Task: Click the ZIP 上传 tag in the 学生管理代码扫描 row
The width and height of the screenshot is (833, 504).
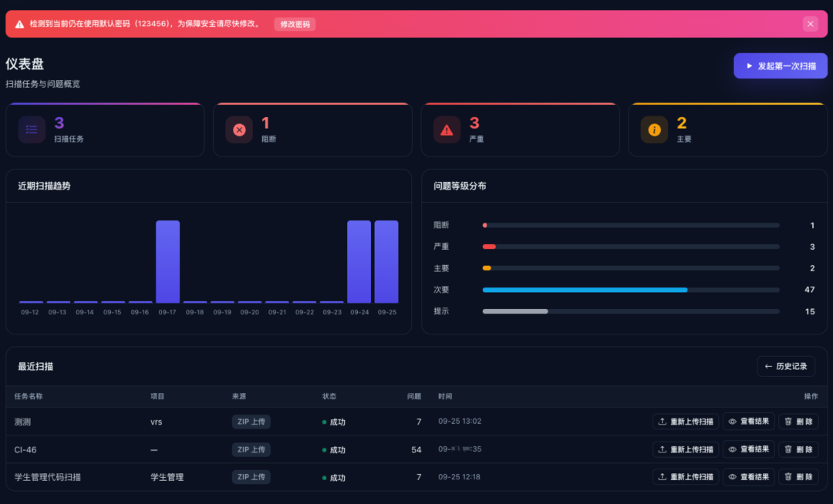Action: 251,477
